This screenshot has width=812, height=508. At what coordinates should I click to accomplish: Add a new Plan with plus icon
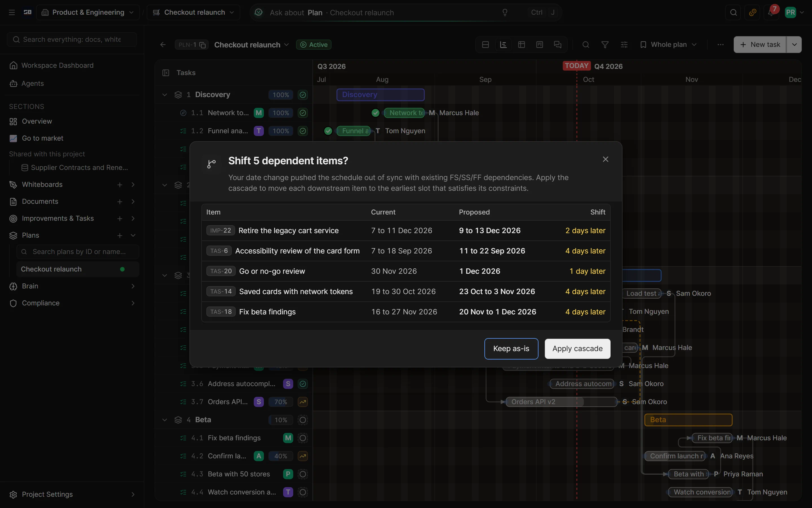[x=120, y=236]
